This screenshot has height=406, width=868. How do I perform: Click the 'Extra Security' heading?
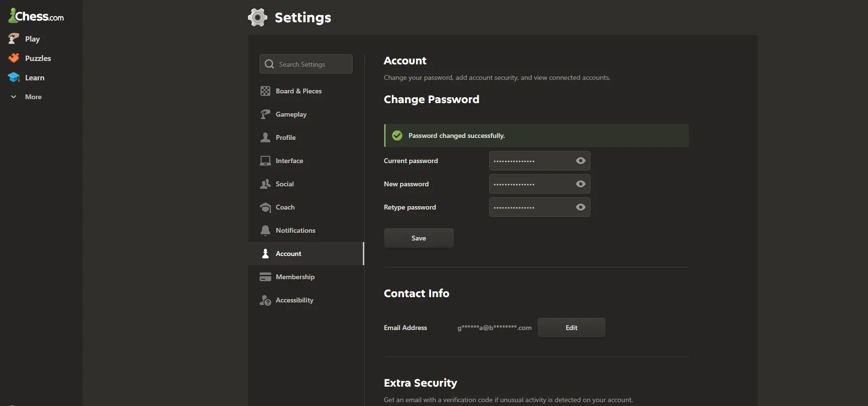pos(420,383)
